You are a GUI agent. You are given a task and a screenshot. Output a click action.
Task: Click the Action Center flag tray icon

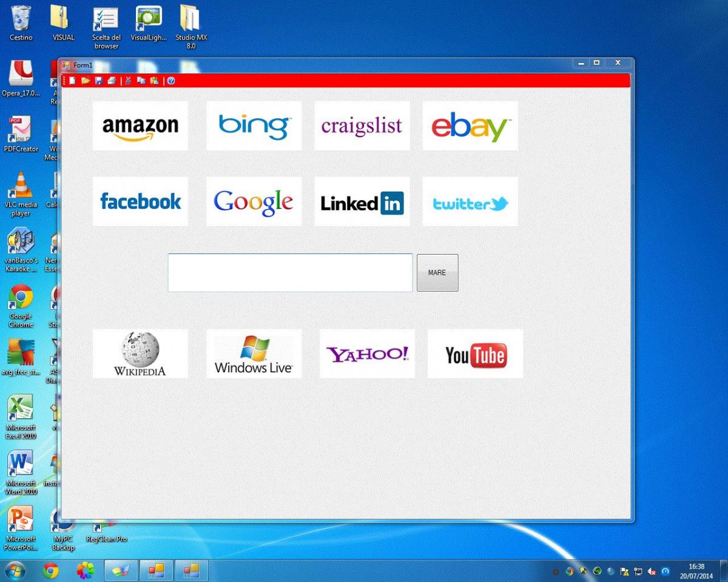(624, 571)
